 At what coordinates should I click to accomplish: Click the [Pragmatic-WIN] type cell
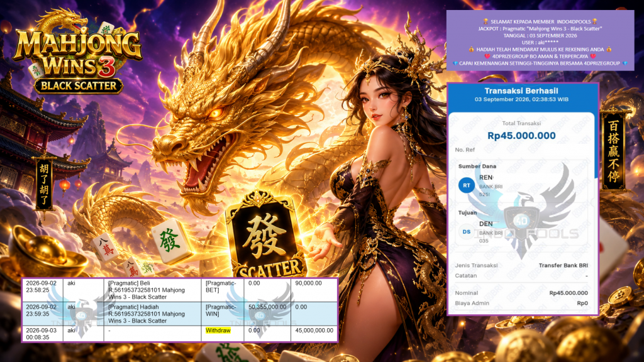point(223,314)
